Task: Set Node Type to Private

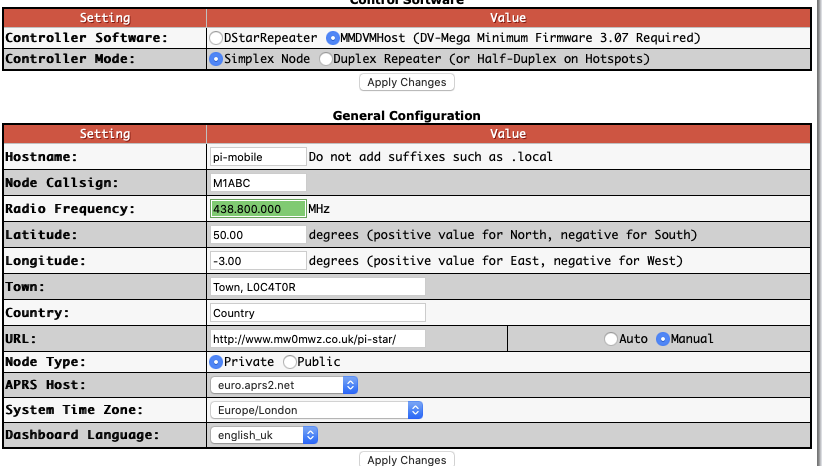Action: [215, 362]
